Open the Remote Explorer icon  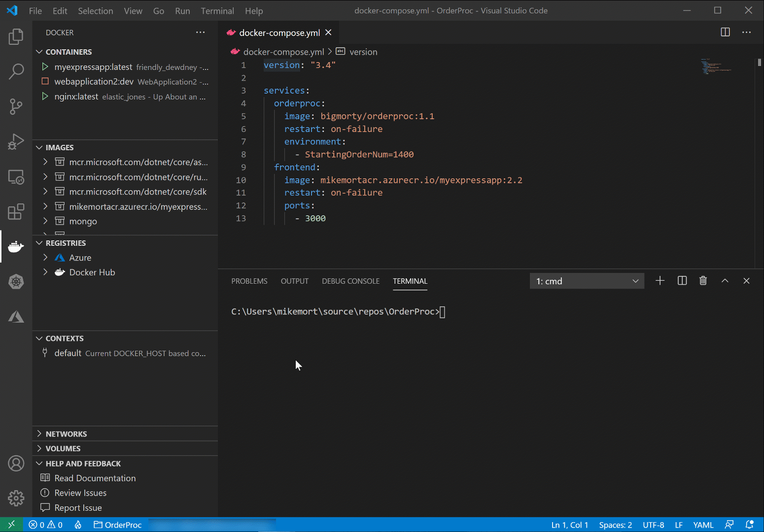pyautogui.click(x=16, y=177)
